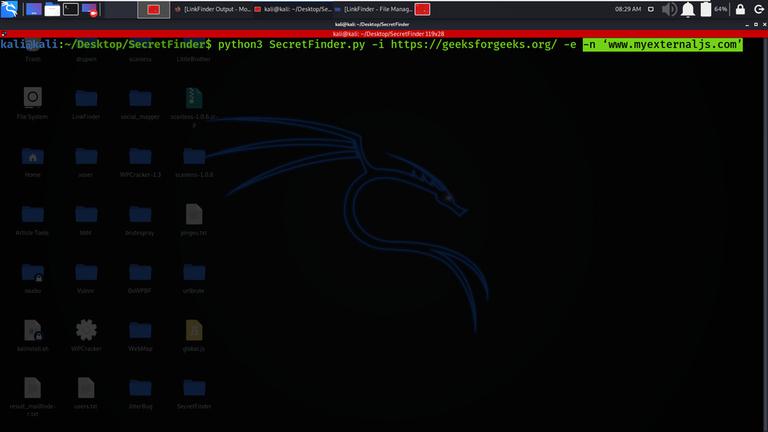The image size is (768, 432).
Task: Minimize the terminal window
Action: coord(747,24)
